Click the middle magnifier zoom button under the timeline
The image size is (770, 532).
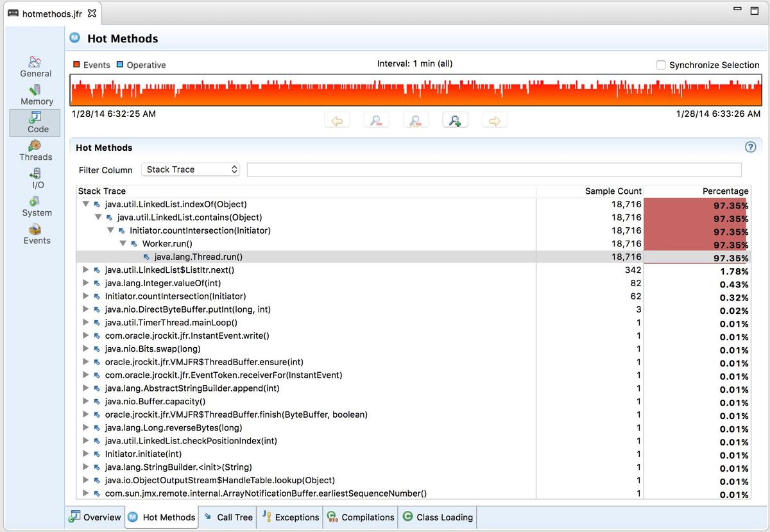point(416,120)
